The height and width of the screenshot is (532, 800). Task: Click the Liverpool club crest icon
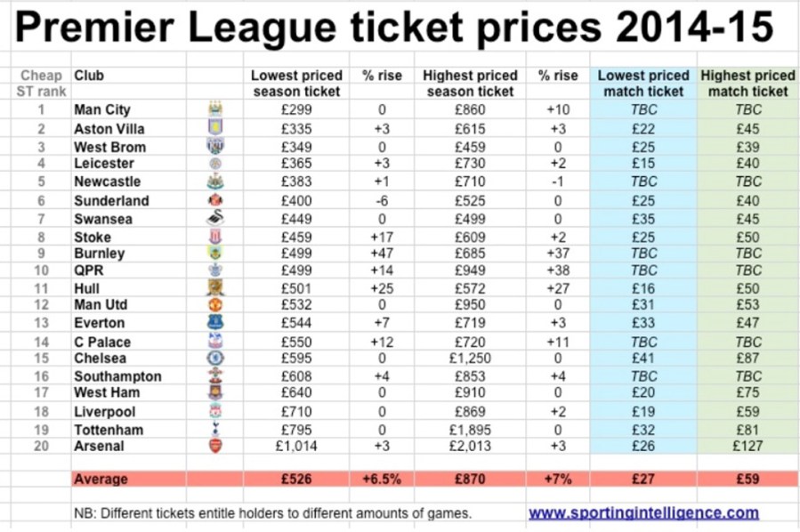[x=214, y=412]
